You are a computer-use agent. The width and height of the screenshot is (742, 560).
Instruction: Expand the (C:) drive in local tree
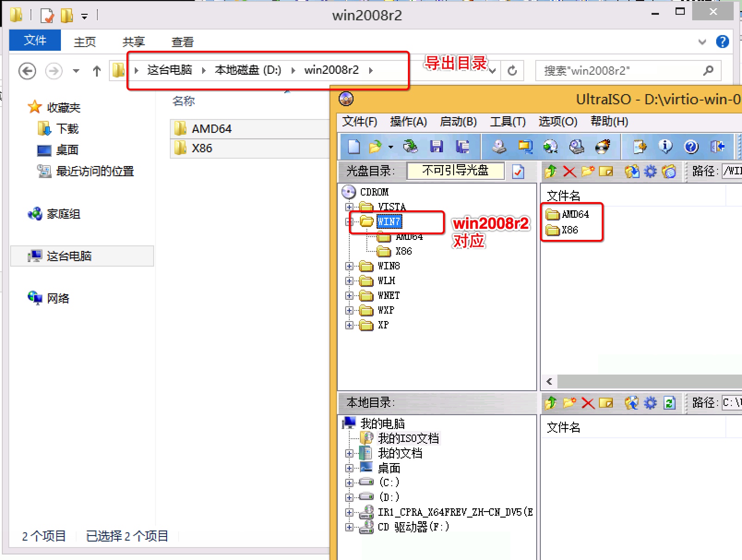[x=349, y=483]
